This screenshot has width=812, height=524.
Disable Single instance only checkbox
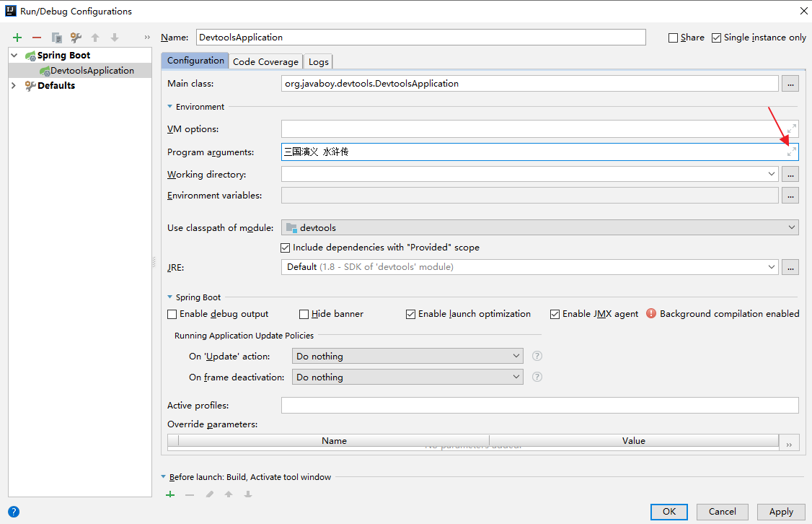pos(716,38)
